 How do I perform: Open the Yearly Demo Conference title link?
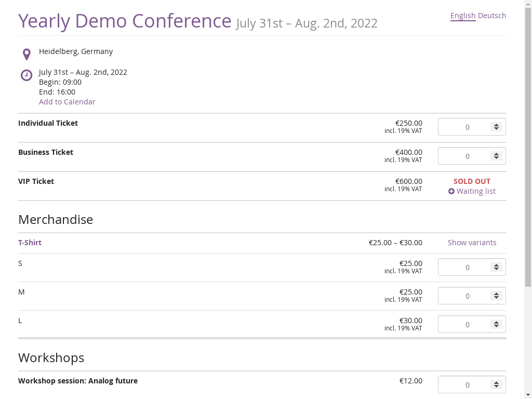125,21
